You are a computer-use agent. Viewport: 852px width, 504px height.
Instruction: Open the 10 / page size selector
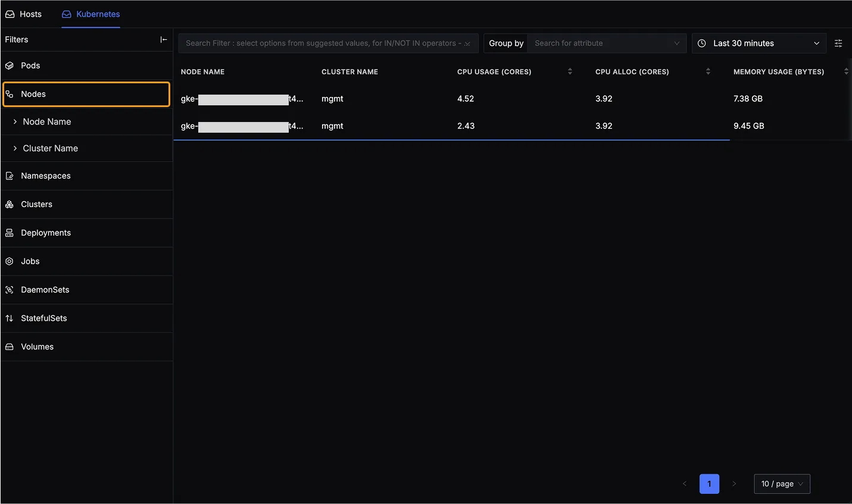click(x=782, y=484)
